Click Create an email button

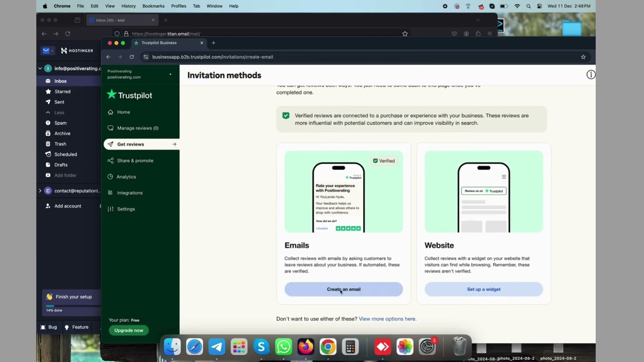tap(344, 289)
